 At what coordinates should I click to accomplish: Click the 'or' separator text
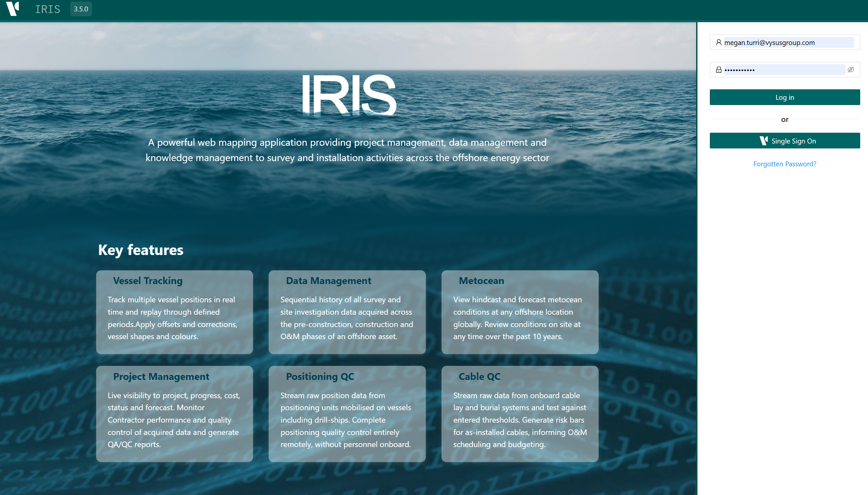pos(785,119)
